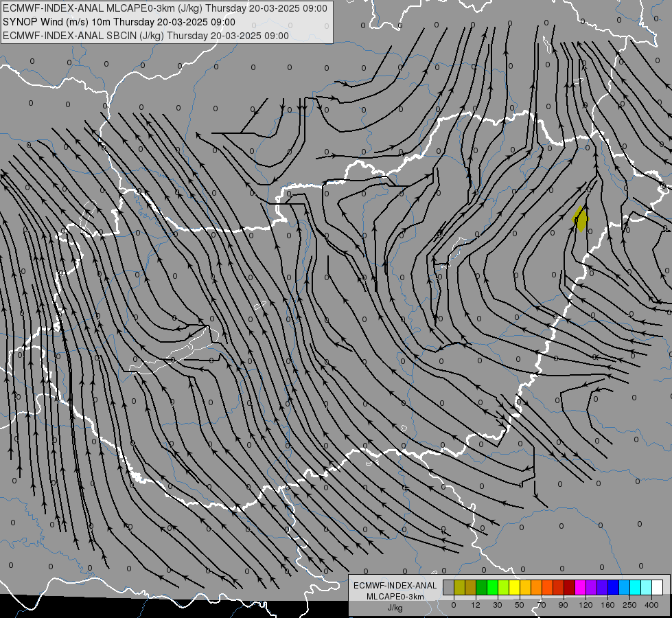The width and height of the screenshot is (672, 618).
Task: Click the pure blue legend swatch
Action: tap(614, 587)
